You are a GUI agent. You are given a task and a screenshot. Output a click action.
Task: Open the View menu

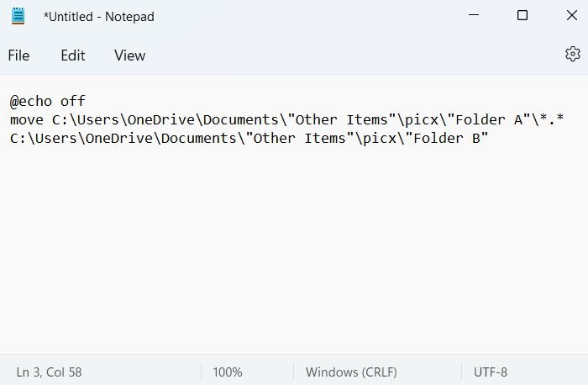coord(129,55)
